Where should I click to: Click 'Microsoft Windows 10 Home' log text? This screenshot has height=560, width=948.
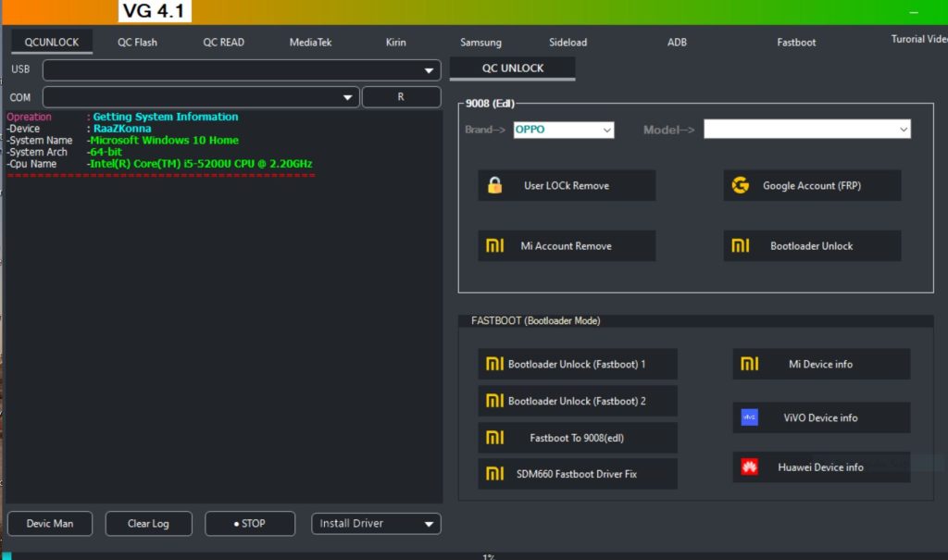pos(165,141)
